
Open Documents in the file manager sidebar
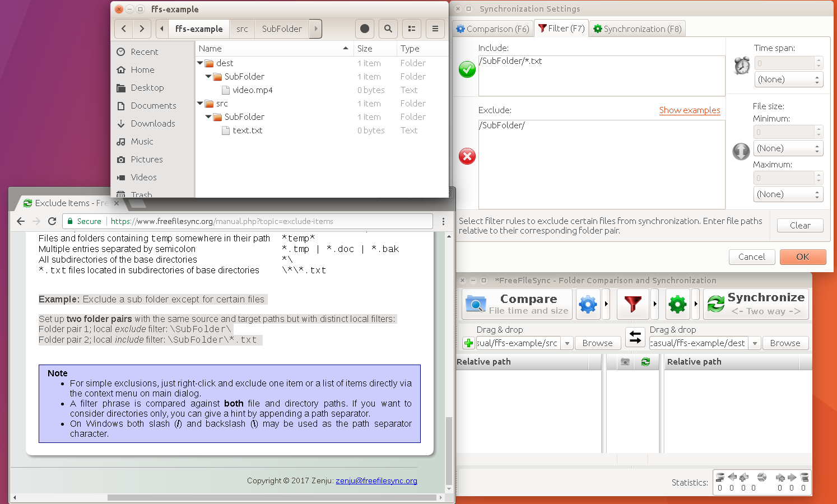(153, 105)
